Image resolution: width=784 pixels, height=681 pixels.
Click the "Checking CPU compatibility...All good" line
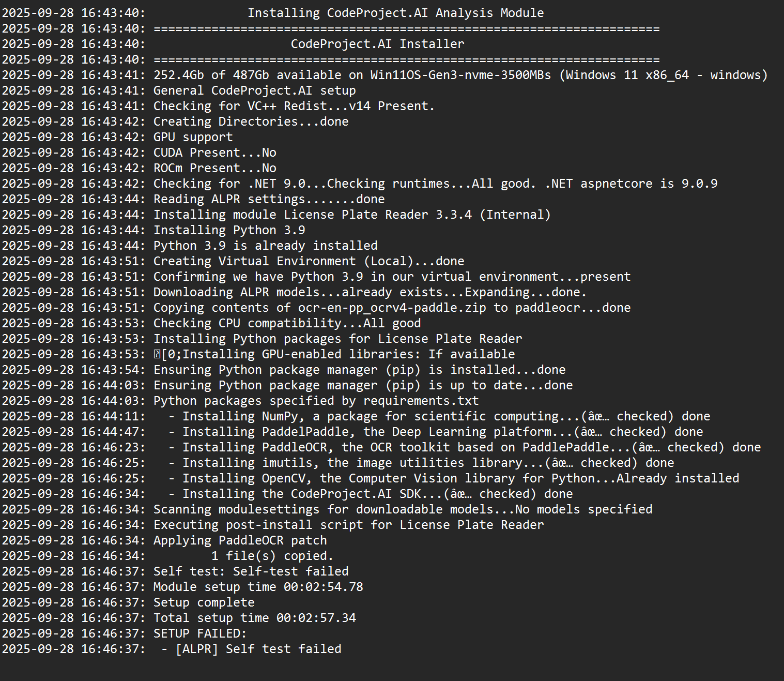coord(287,323)
